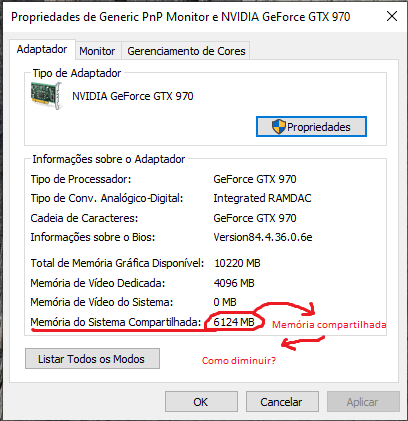Click the Cancelar button
408x421 pixels.
[282, 402]
